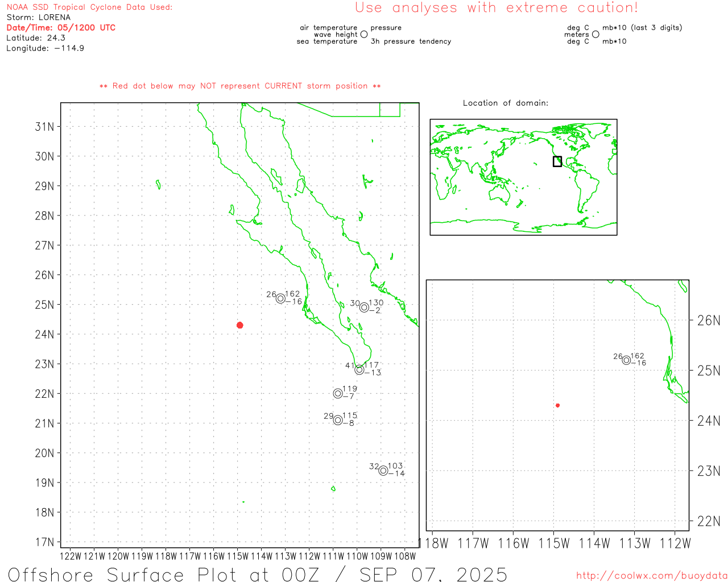The image size is (728, 582).
Task: Click the 'sea temperature' legend text
Action: (x=327, y=41)
